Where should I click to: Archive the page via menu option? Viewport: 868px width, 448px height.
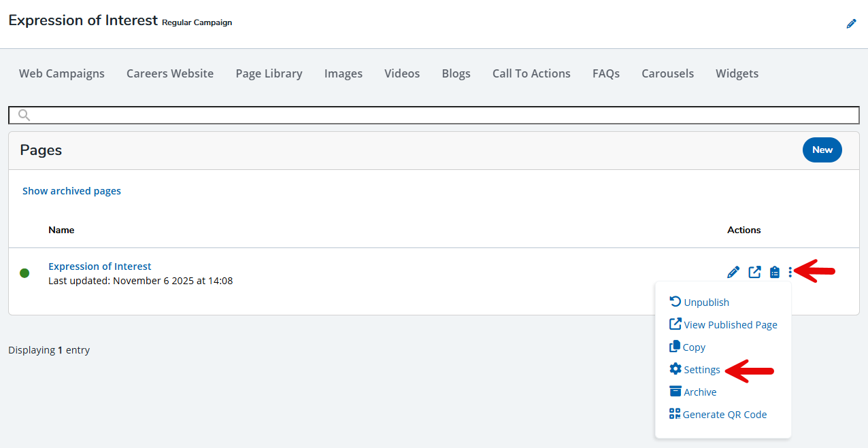pos(699,392)
